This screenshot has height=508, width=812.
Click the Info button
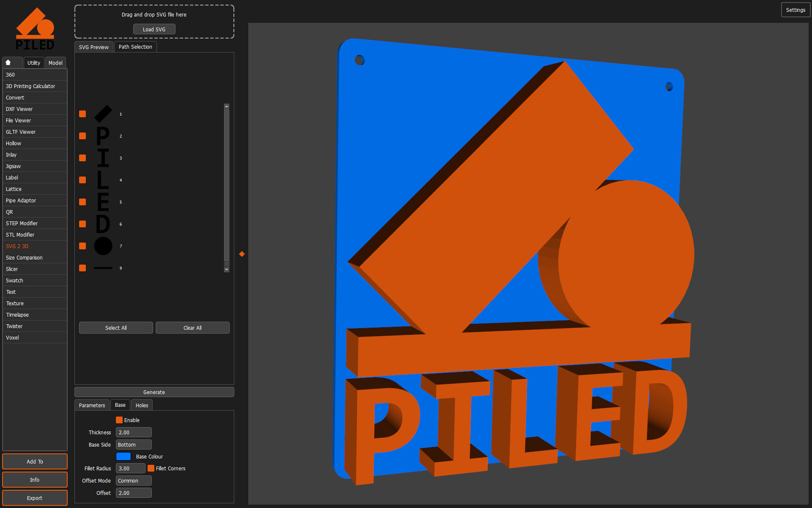point(35,480)
